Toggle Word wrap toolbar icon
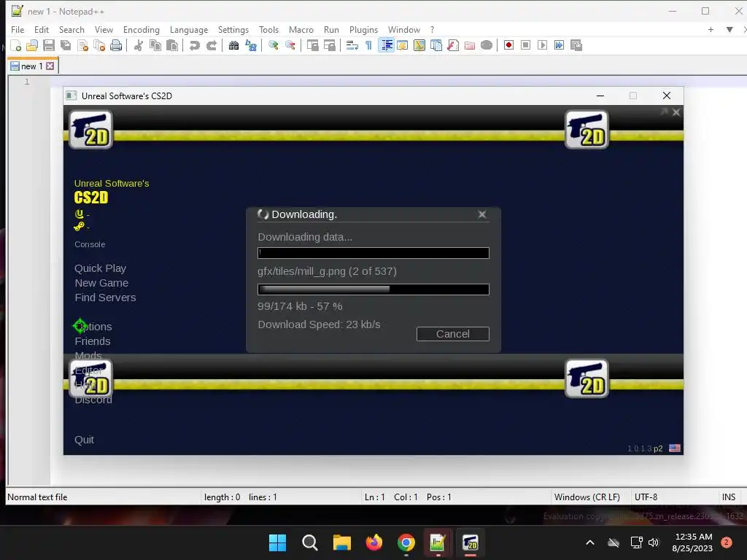 click(352, 45)
